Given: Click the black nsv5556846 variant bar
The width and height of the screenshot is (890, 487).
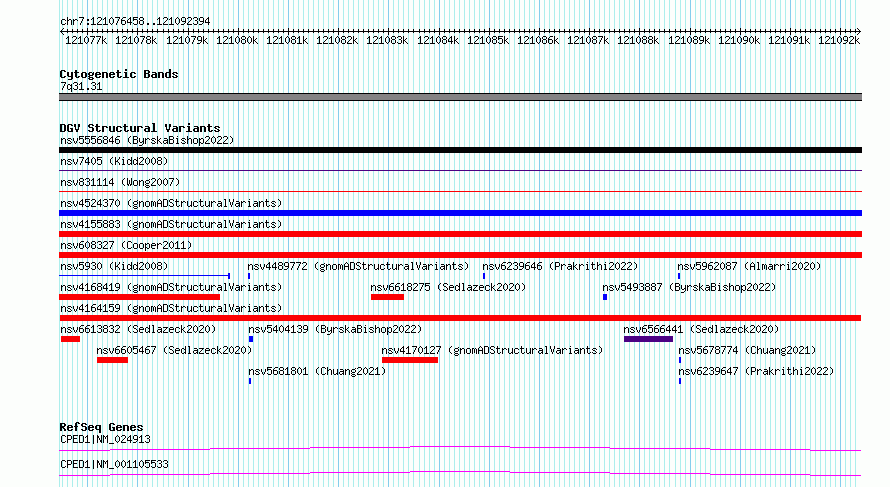Looking at the screenshot, I should click(460, 150).
